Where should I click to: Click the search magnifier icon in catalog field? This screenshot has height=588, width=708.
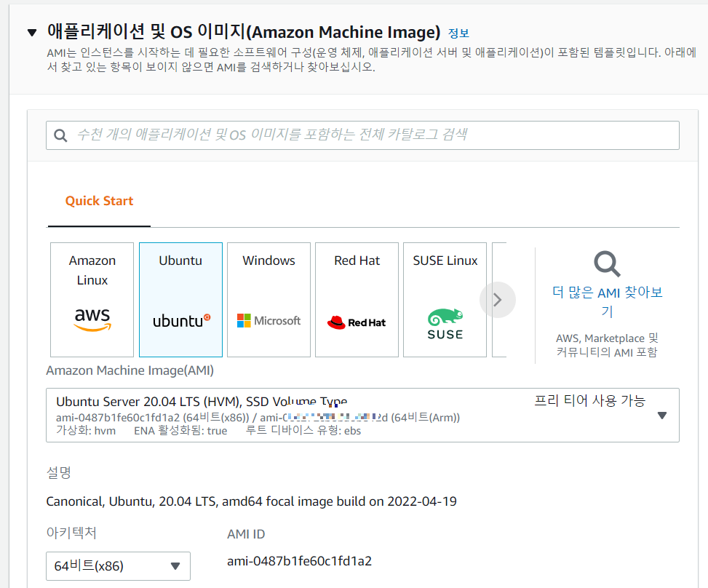coord(60,135)
